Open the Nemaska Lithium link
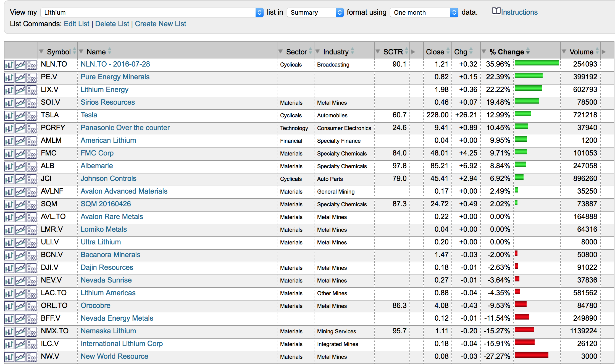 click(108, 331)
